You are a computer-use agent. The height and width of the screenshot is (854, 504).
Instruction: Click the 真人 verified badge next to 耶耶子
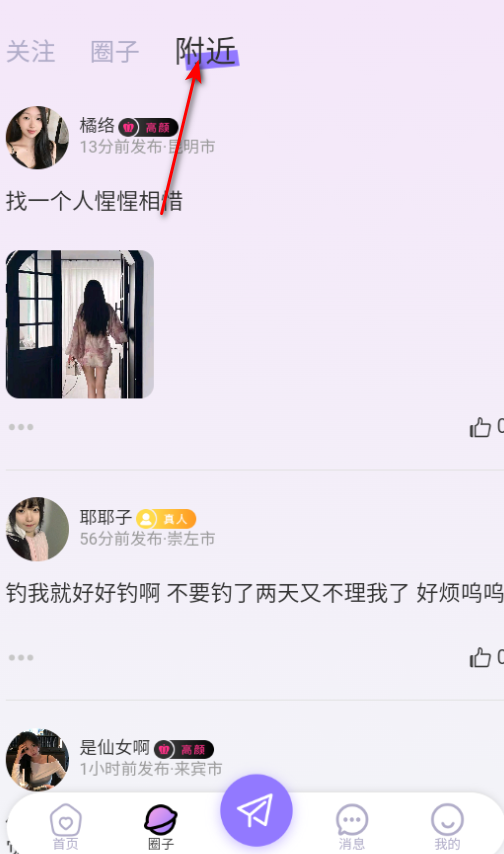click(166, 519)
